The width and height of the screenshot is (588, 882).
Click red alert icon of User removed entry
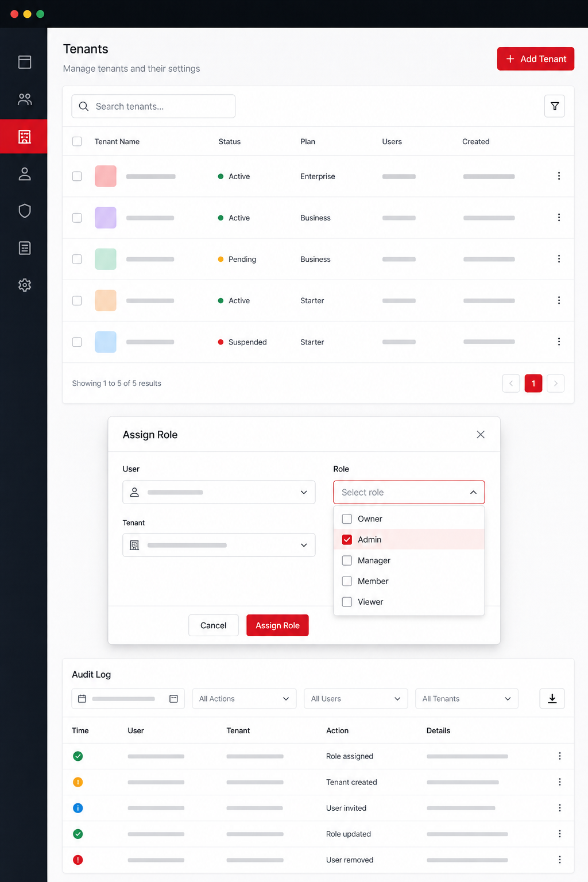pyautogui.click(x=78, y=860)
